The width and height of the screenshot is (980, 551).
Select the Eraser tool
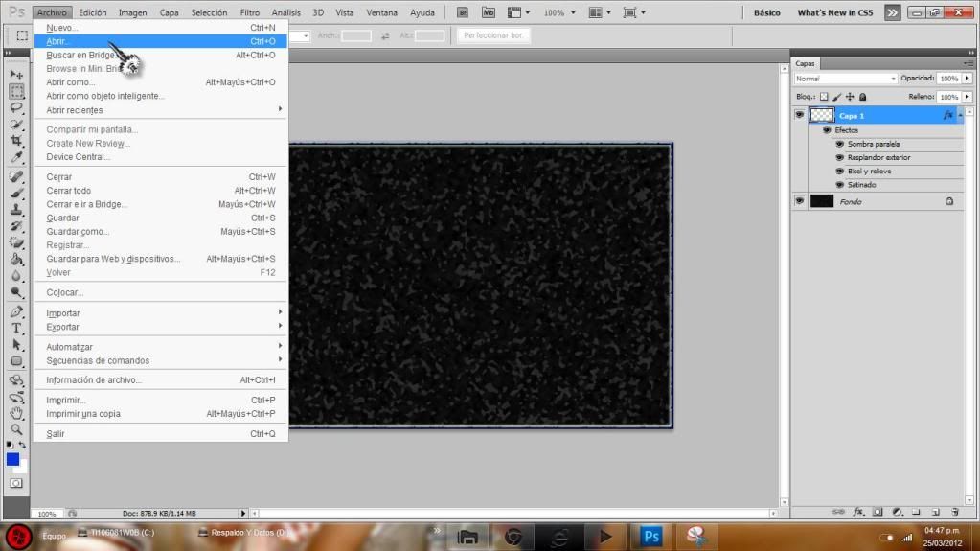pyautogui.click(x=16, y=242)
